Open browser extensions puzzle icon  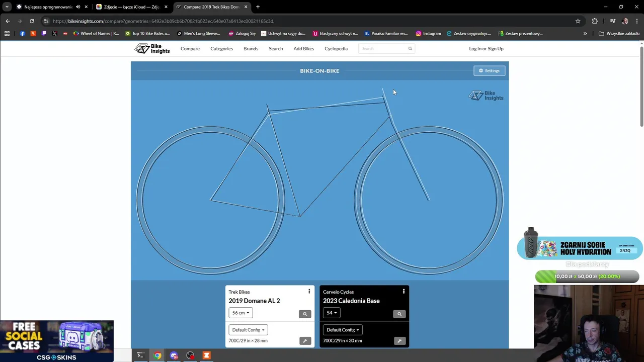coord(595,21)
